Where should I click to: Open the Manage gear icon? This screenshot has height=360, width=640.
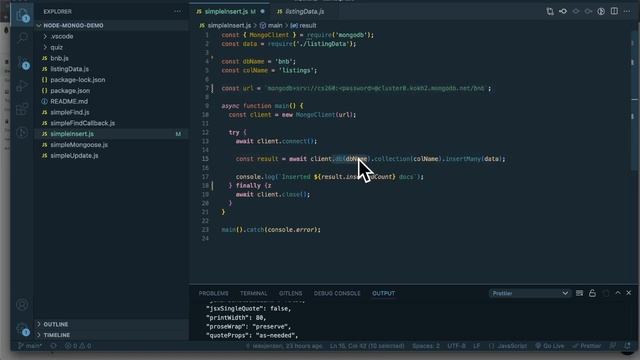click(x=22, y=329)
